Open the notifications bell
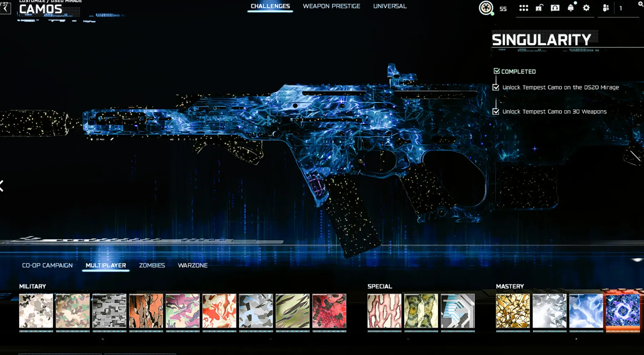The image size is (644, 355). coord(571,8)
